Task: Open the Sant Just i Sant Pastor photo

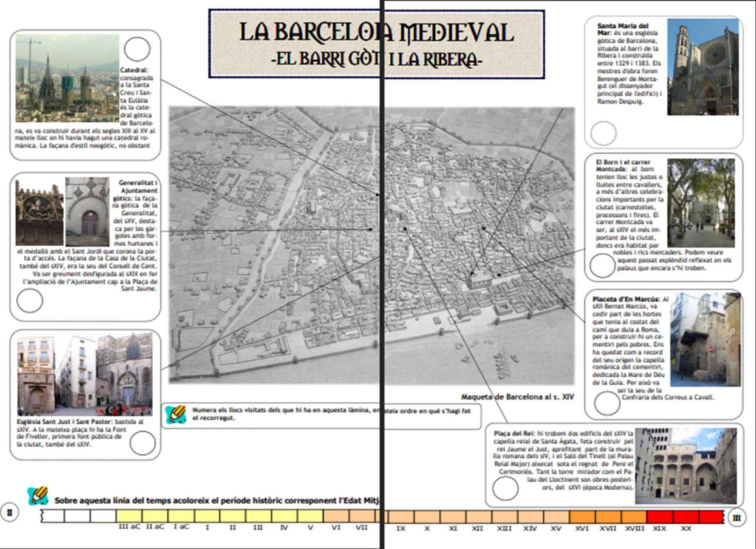Action: click(85, 375)
